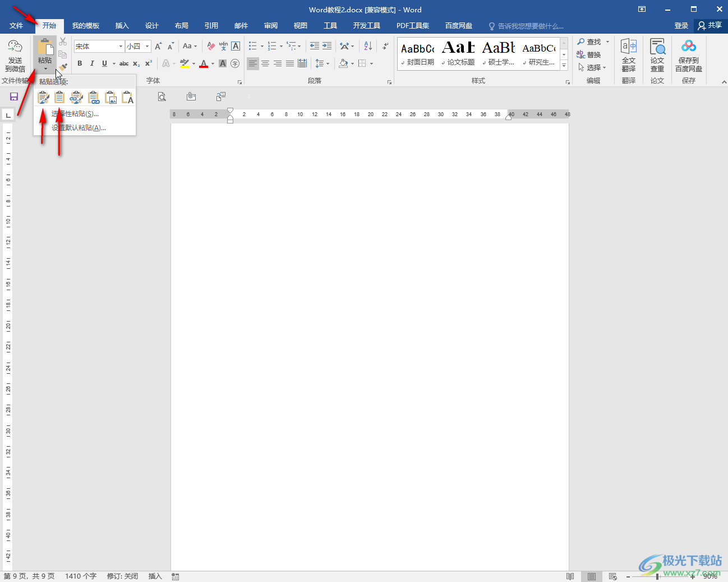Screen dimensions: 728x582
Task: Apply highlight color yellow swatch
Action: click(x=185, y=63)
